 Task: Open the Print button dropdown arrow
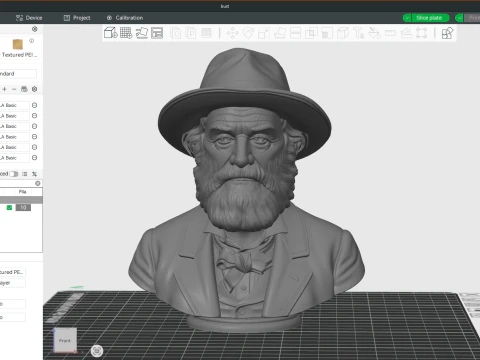coord(459,18)
